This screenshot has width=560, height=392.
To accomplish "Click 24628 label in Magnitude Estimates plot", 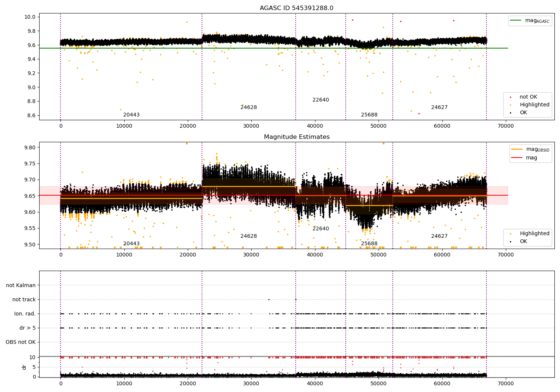I will click(249, 236).
